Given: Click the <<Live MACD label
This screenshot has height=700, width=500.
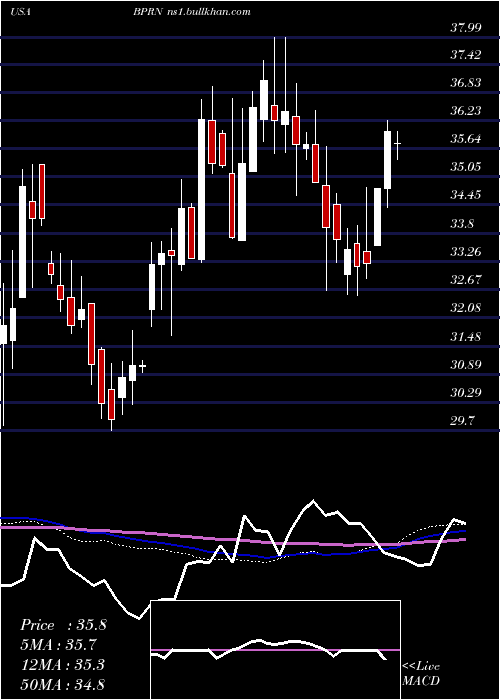Looking at the screenshot, I should click(x=421, y=674).
